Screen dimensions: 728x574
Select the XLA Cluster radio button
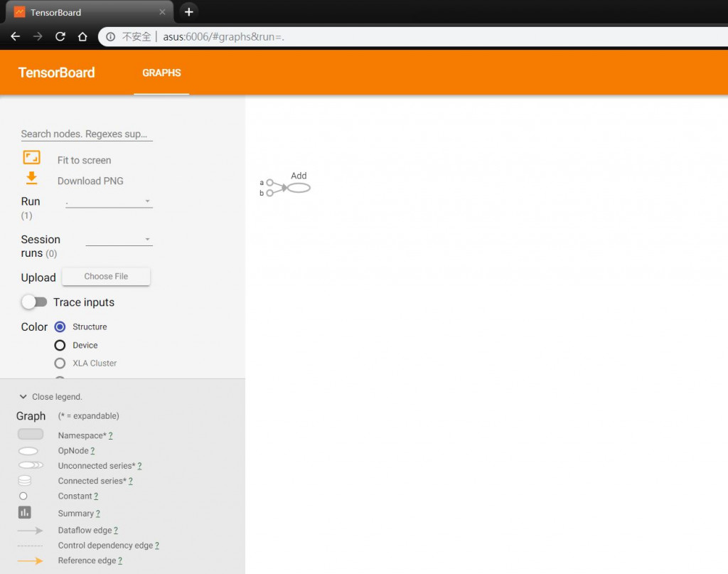[x=60, y=363]
